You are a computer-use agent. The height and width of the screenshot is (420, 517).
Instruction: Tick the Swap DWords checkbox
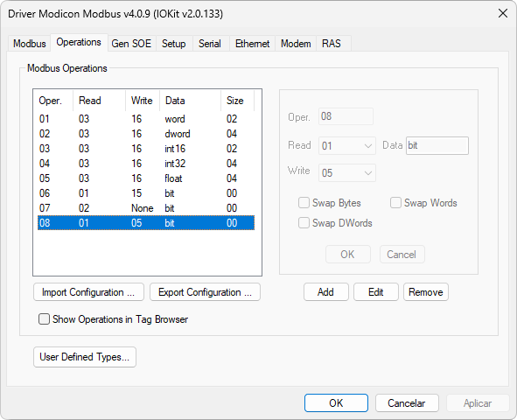(x=304, y=223)
